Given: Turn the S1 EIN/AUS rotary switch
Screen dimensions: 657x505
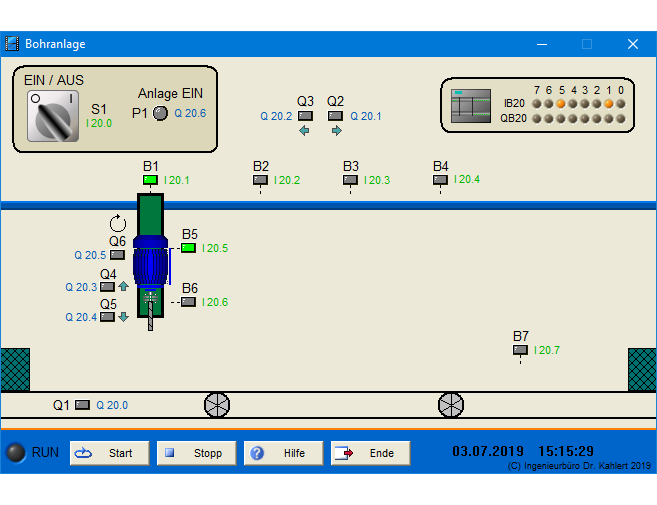Looking at the screenshot, I should tap(53, 117).
